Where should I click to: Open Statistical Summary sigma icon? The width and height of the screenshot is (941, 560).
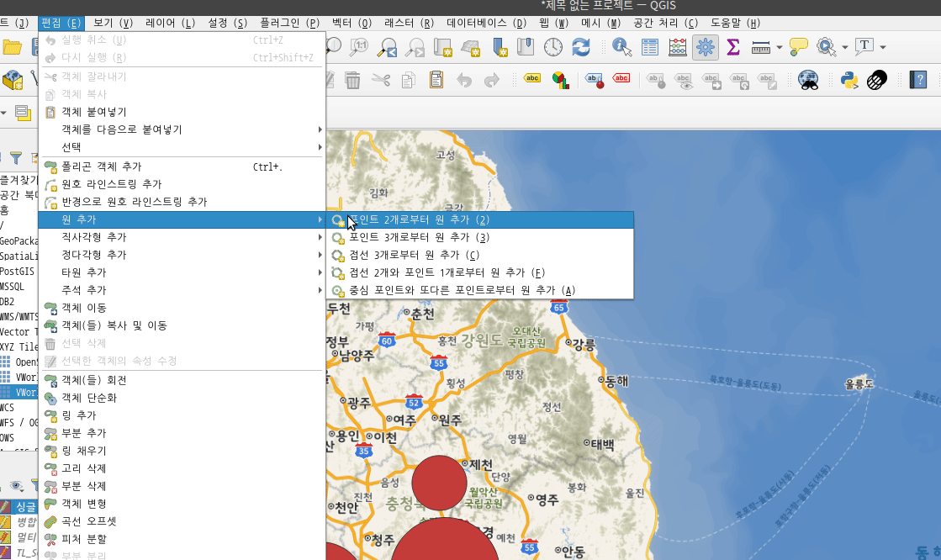click(732, 47)
